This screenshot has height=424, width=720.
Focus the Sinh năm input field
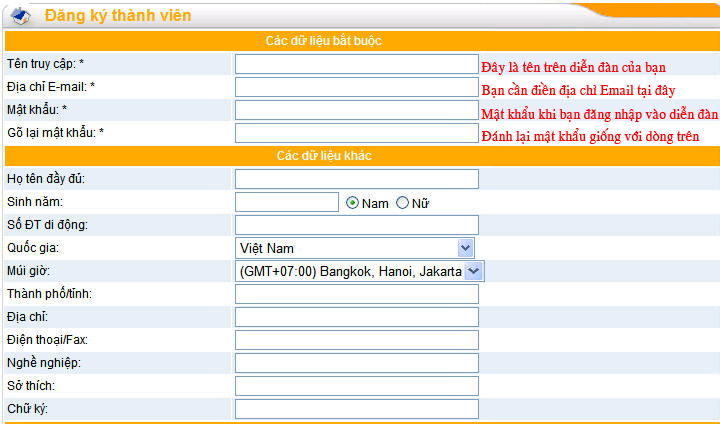pos(287,202)
